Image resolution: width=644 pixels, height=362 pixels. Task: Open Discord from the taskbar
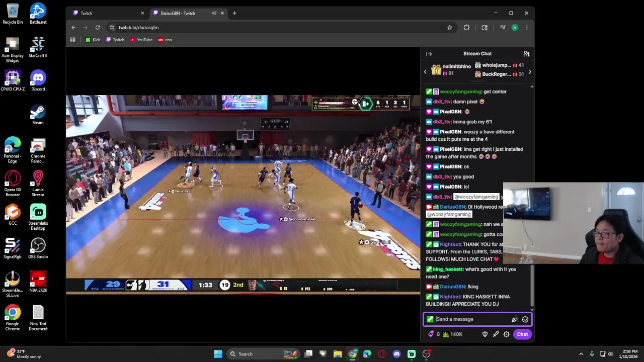[397, 354]
